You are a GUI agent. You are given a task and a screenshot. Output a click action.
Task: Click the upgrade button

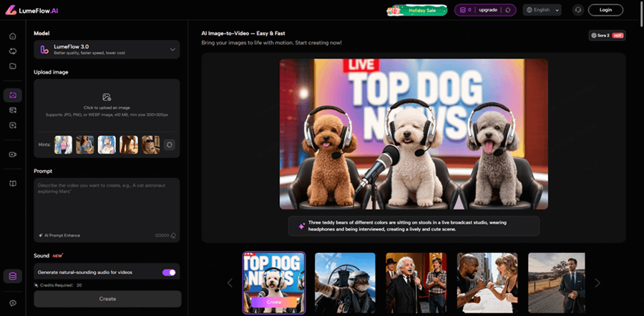pyautogui.click(x=489, y=10)
